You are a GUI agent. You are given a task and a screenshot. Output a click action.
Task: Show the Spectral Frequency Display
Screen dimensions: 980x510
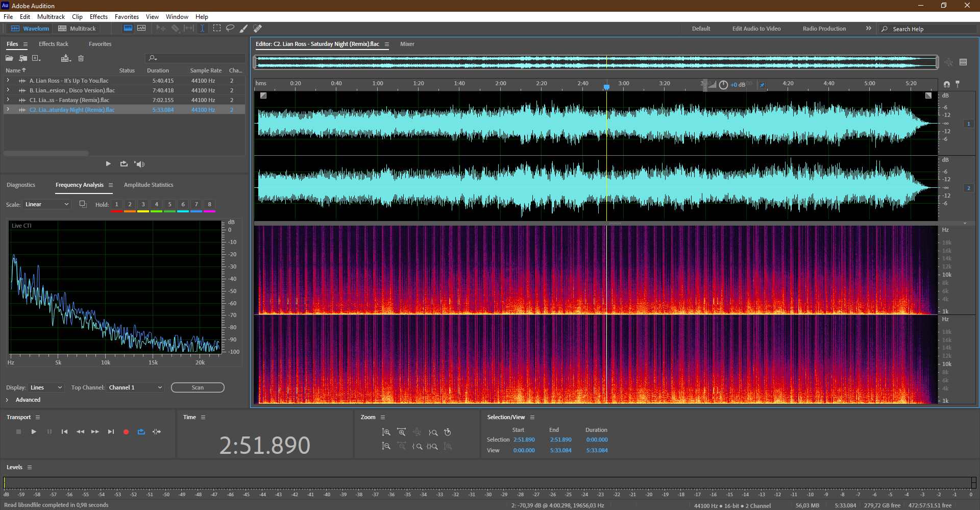[128, 29]
